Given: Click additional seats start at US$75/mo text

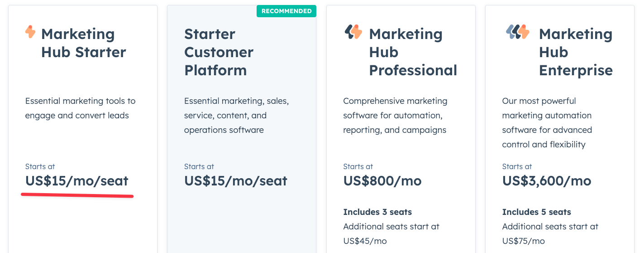Looking at the screenshot, I should click(550, 234).
